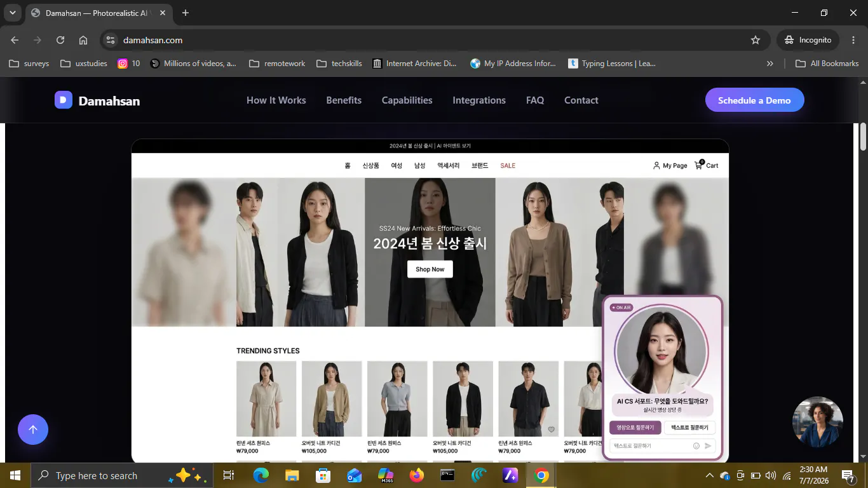Screen dimensions: 868x488
Task: Launch Firefox from taskbar
Action: pos(417,475)
